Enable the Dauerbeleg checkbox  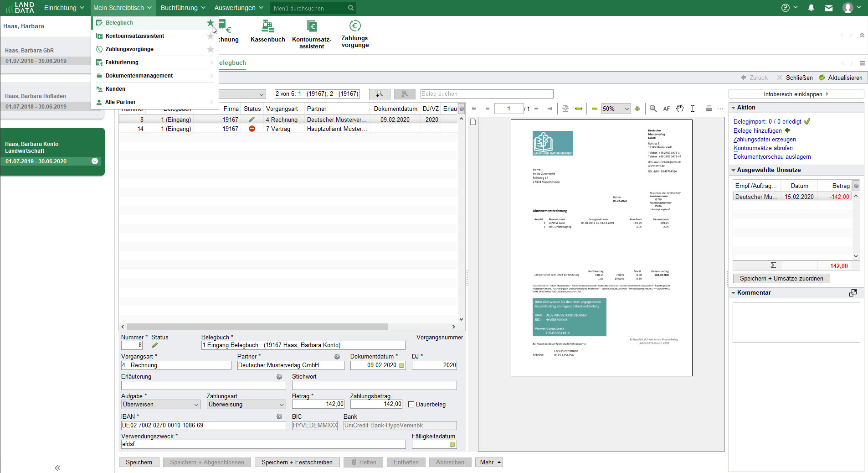coord(411,405)
